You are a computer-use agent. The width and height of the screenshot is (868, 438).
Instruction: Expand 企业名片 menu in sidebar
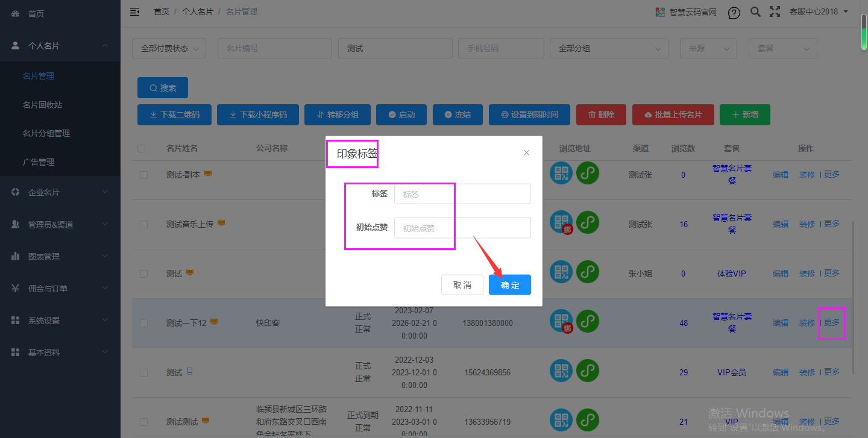pyautogui.click(x=60, y=192)
